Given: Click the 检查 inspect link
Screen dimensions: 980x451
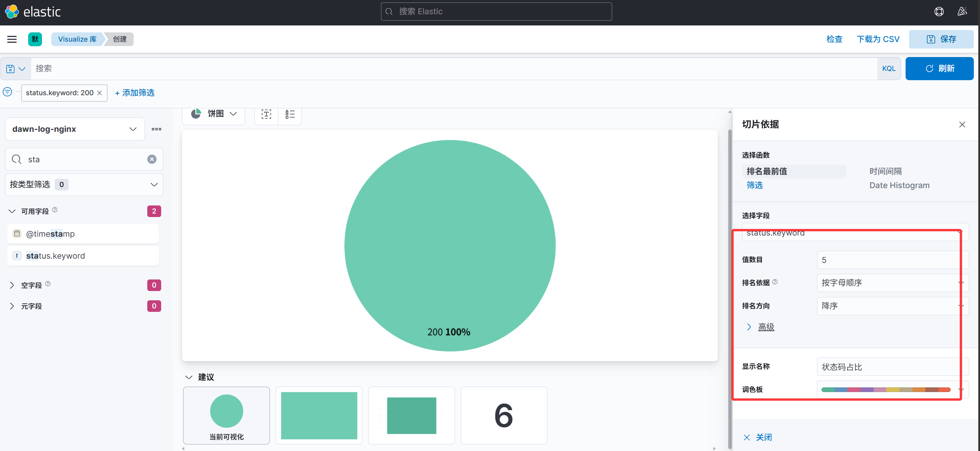Looking at the screenshot, I should pos(834,39).
